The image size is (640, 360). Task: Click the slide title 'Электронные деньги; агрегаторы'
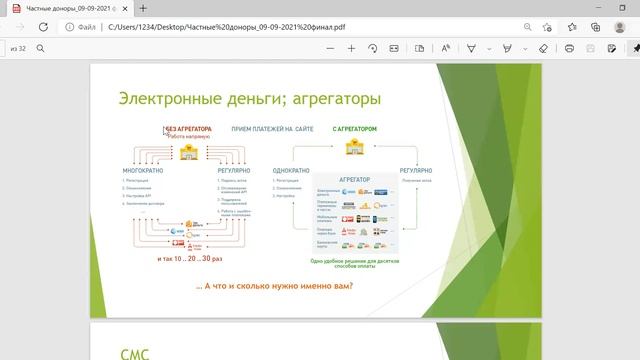(x=250, y=99)
